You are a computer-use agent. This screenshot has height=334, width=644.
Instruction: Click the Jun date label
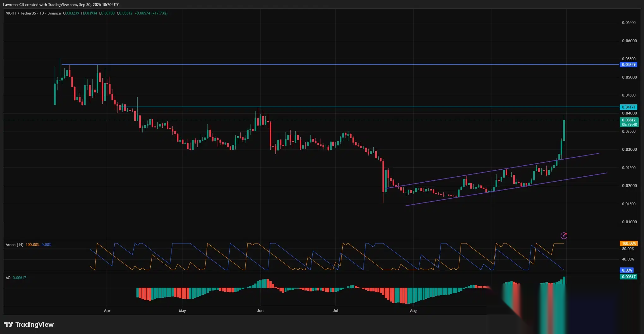tap(260, 311)
